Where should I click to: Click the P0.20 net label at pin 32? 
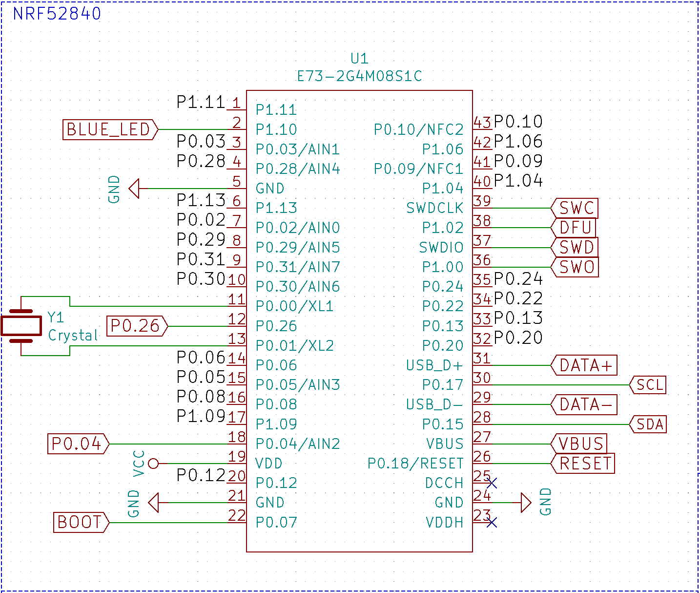click(x=518, y=337)
